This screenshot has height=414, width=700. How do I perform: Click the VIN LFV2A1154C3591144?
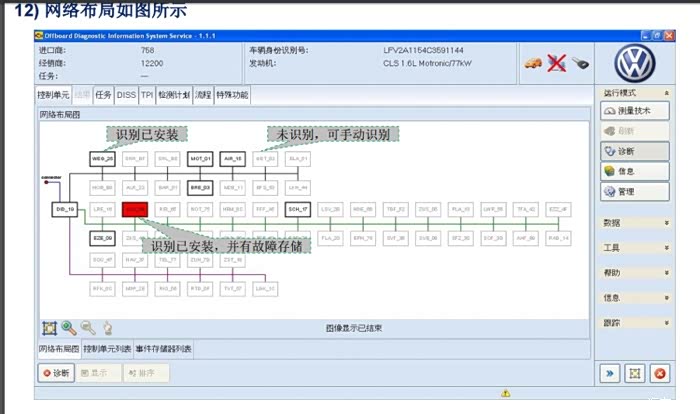pos(423,50)
